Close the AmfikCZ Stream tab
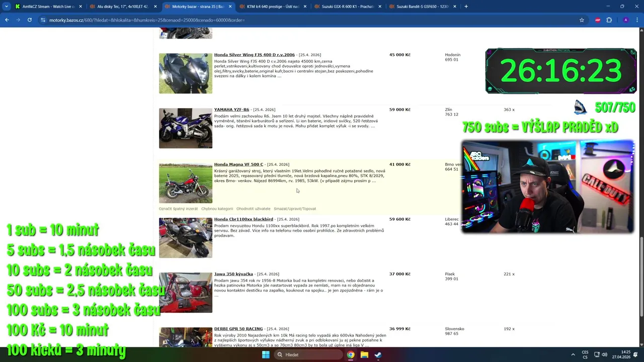 click(x=80, y=7)
